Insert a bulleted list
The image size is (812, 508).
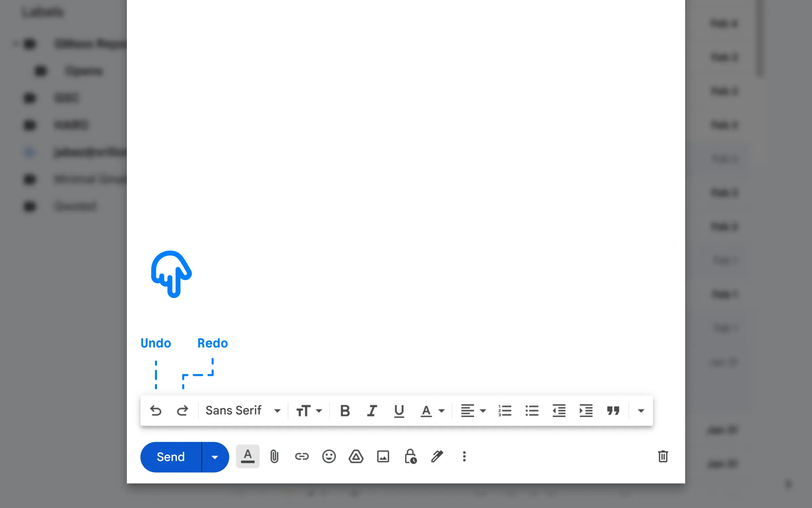[x=532, y=410]
